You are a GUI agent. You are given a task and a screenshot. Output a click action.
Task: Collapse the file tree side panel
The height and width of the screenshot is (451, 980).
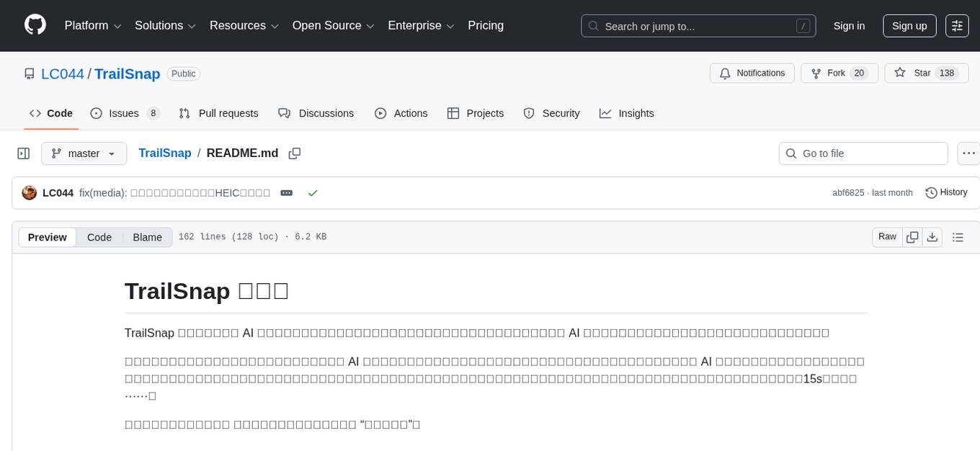24,153
